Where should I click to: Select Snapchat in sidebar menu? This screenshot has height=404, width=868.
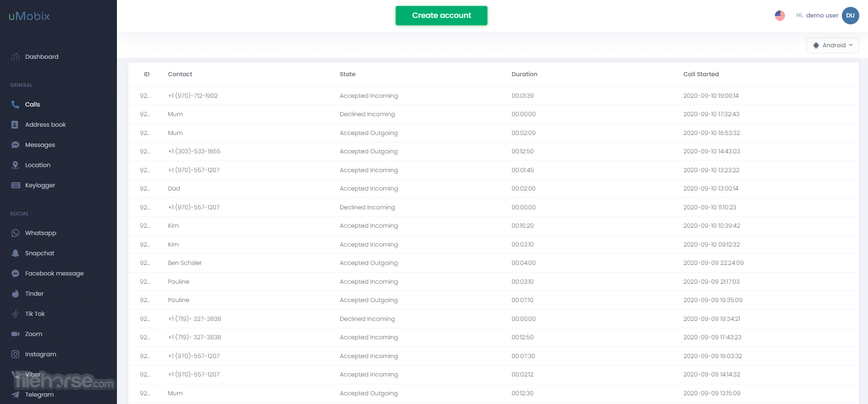pyautogui.click(x=39, y=253)
